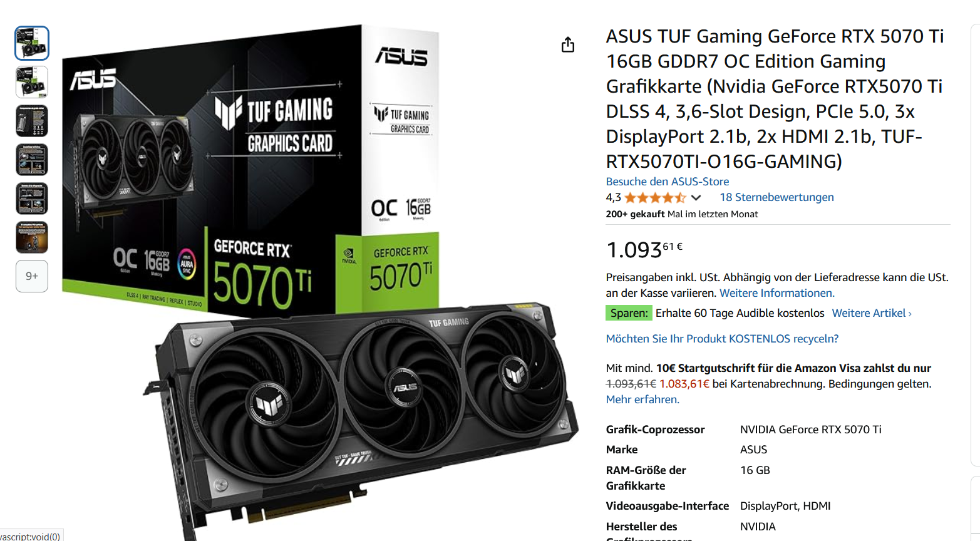
Task: Select the third thumbnail with specs graphic
Action: click(x=32, y=121)
